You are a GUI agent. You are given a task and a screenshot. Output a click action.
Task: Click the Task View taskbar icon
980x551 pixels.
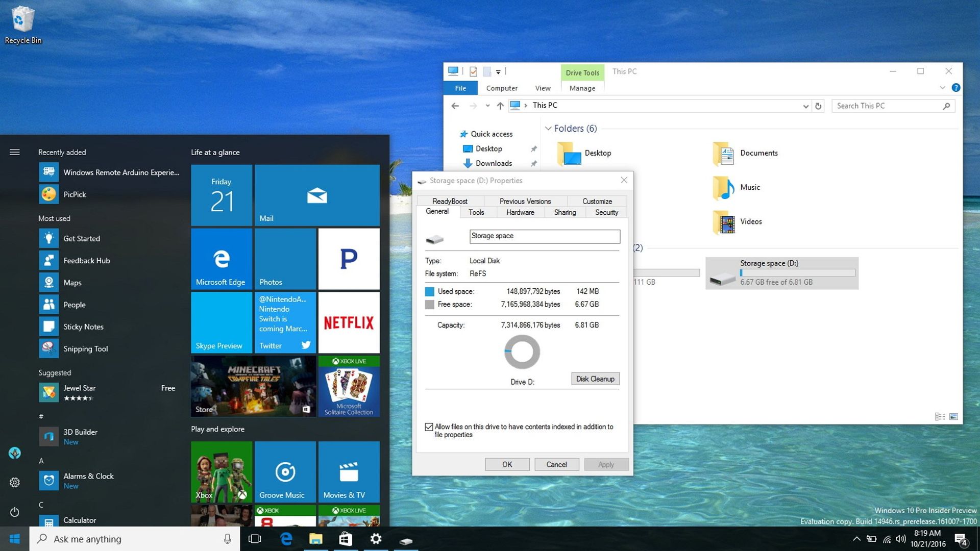tap(255, 539)
